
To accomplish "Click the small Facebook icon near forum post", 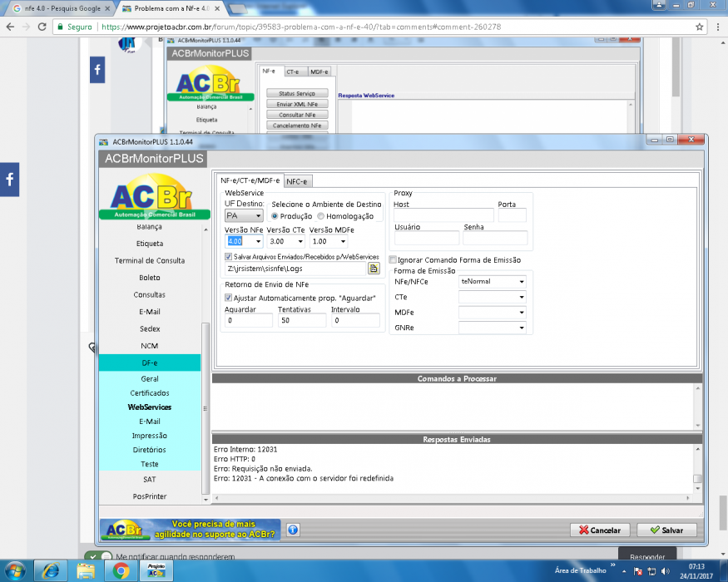I will [97, 70].
